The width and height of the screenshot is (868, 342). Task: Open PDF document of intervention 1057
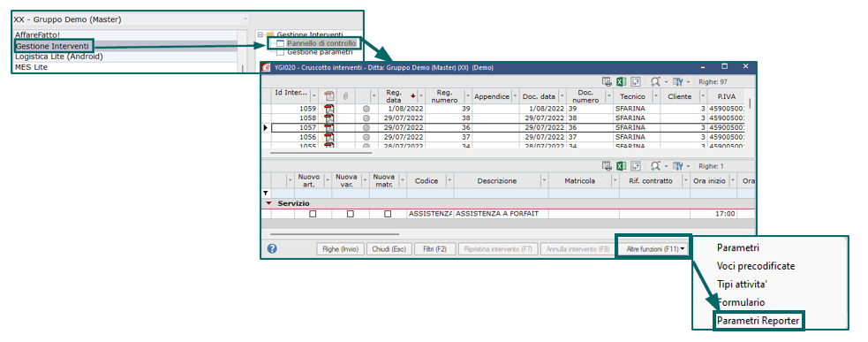329,127
